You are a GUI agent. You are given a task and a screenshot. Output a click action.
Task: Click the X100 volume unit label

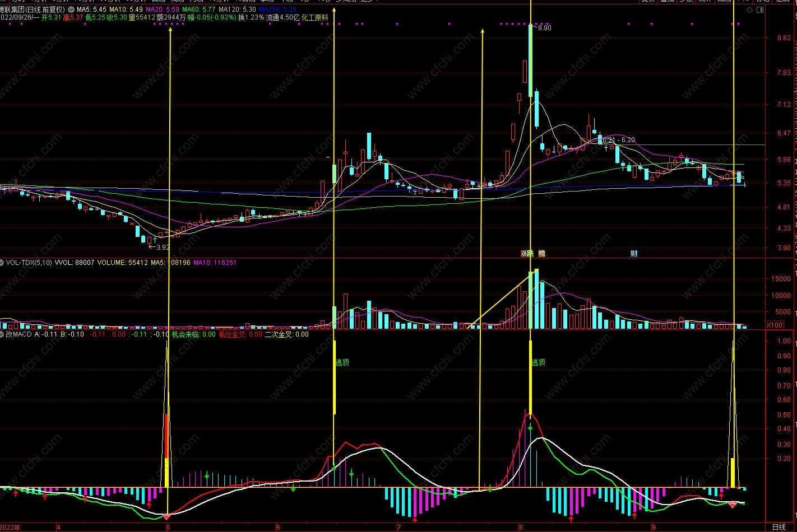775,325
